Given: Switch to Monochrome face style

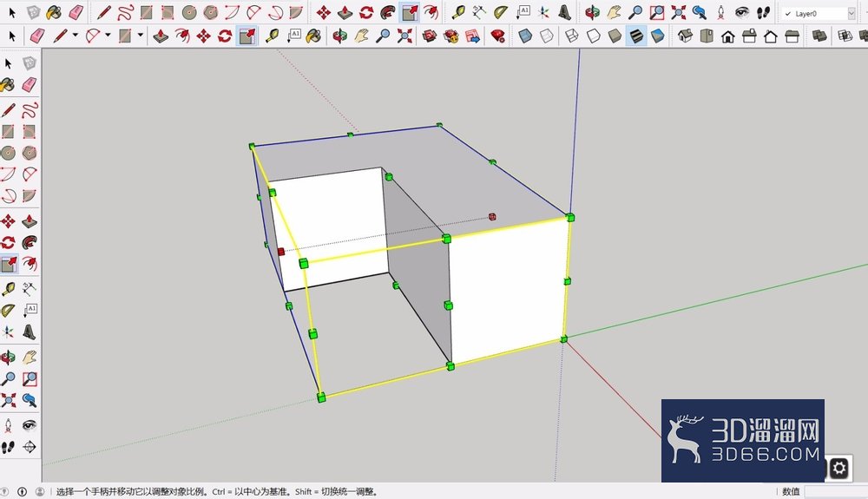Looking at the screenshot, I should [x=657, y=36].
